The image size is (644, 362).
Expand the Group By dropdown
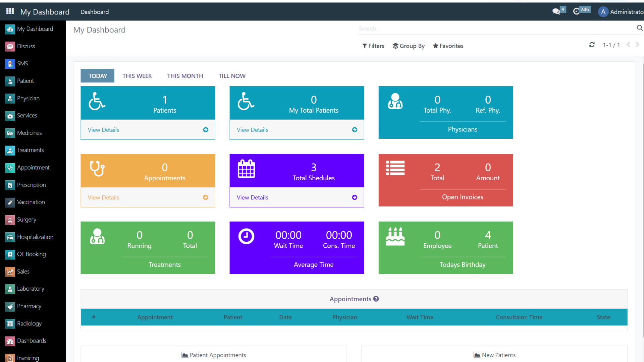click(409, 46)
